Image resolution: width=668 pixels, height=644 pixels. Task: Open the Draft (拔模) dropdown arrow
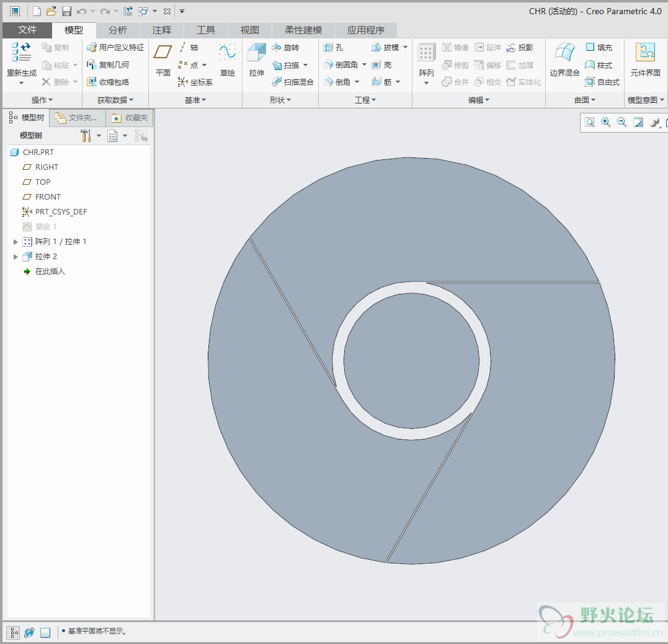(x=406, y=47)
